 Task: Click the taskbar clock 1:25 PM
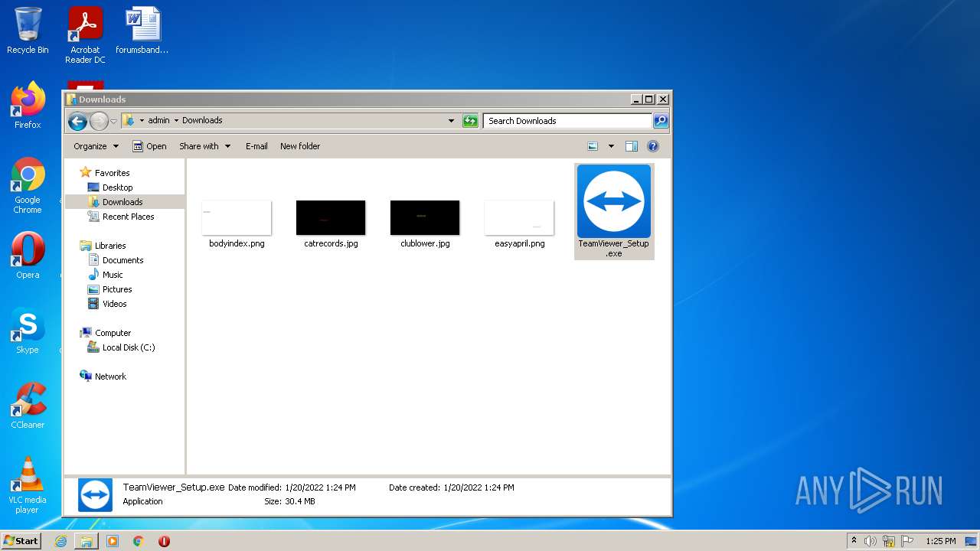point(940,541)
